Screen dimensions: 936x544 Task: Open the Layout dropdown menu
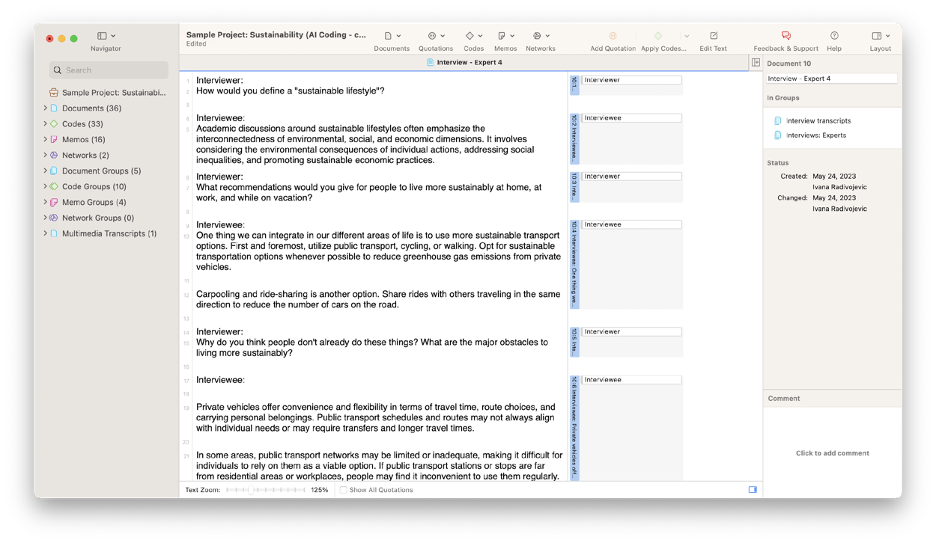click(x=880, y=36)
